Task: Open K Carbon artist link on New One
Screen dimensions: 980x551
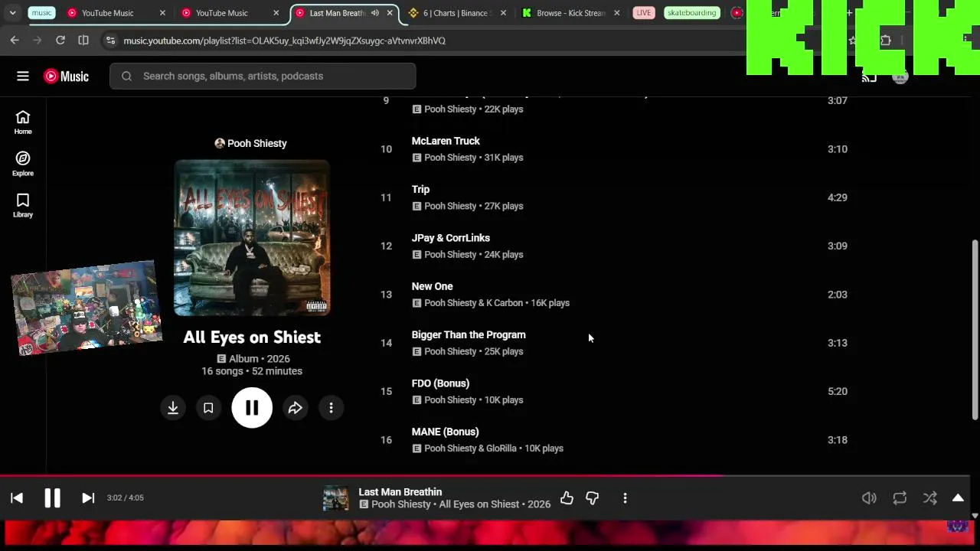Action: 505,303
